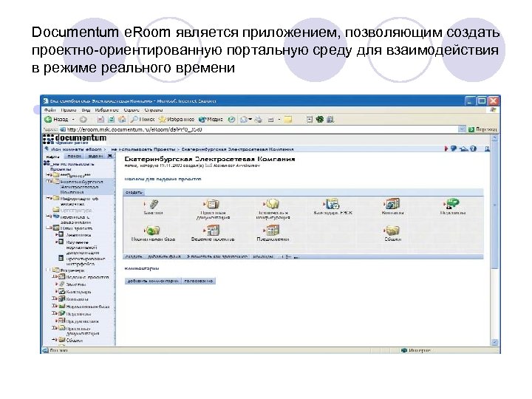Open the Проектная документация folder icon
This screenshot has height=399, width=532.
[x=212, y=204]
